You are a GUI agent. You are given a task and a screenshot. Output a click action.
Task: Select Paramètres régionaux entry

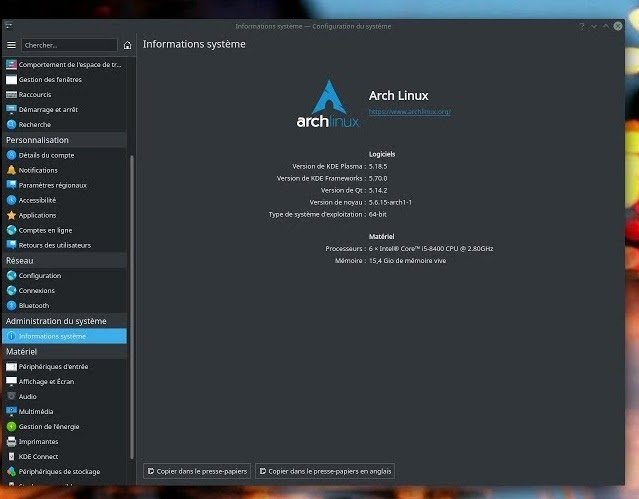tap(64, 185)
